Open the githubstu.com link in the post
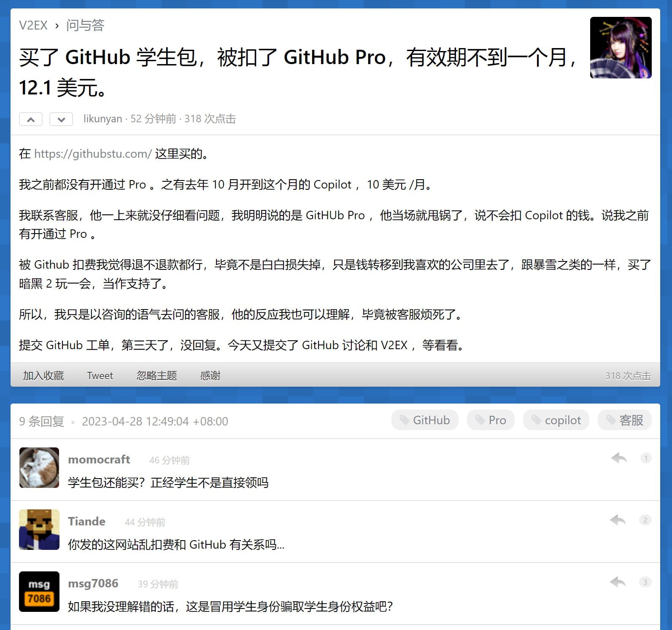The image size is (672, 630). click(93, 154)
